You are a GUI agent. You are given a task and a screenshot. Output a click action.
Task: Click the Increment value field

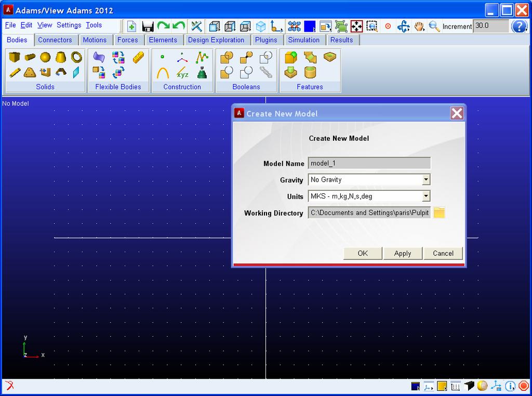pyautogui.click(x=491, y=26)
